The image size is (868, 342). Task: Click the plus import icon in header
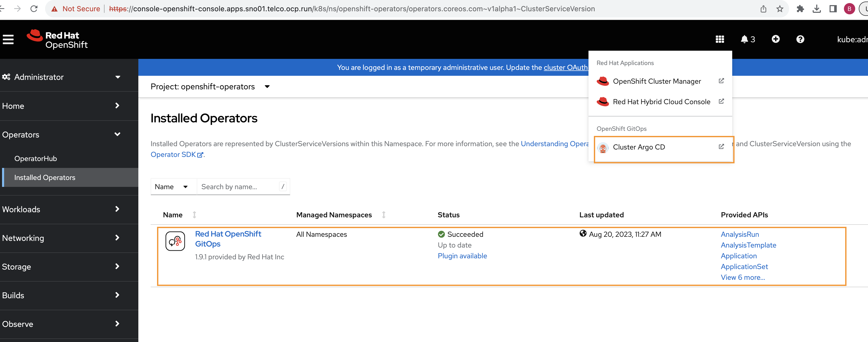point(775,39)
